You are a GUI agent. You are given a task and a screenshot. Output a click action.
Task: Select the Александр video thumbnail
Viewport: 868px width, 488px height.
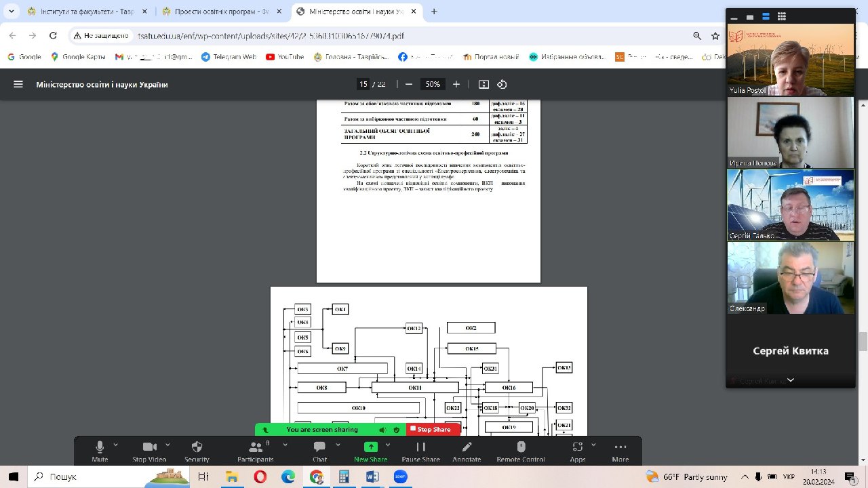pos(790,278)
